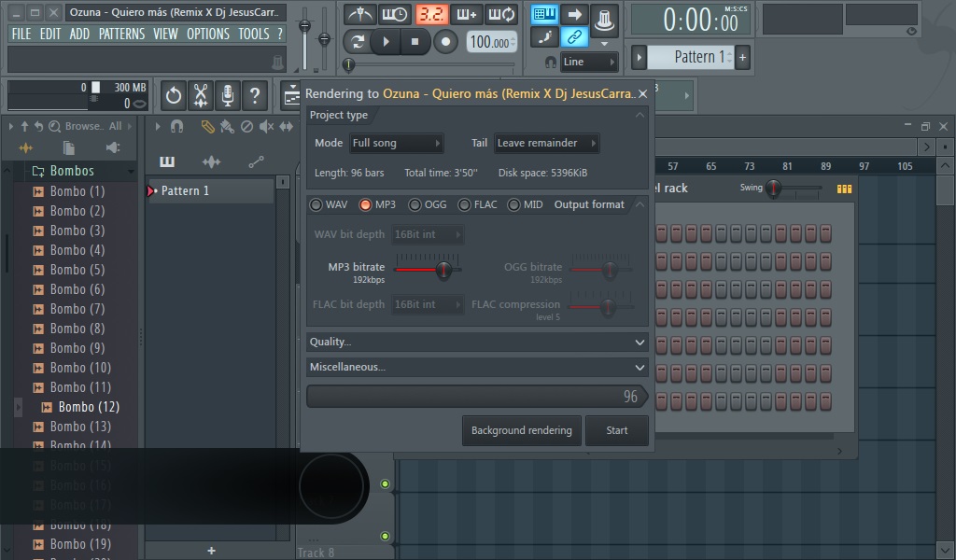The height and width of the screenshot is (560, 956).
Task: Open the Mode Full song dropdown
Action: tap(397, 143)
